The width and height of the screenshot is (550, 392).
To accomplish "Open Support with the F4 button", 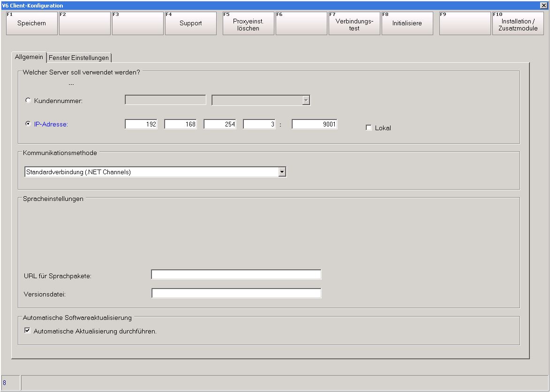I will coord(190,23).
